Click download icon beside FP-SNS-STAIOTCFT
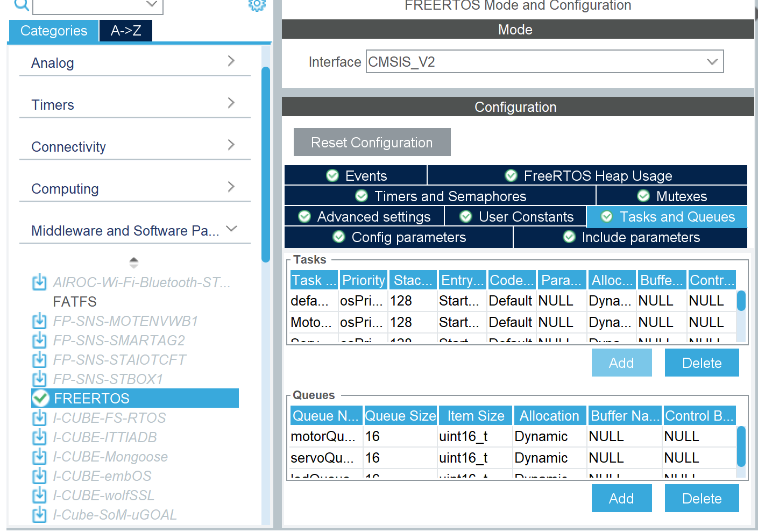758x532 pixels. tap(39, 360)
